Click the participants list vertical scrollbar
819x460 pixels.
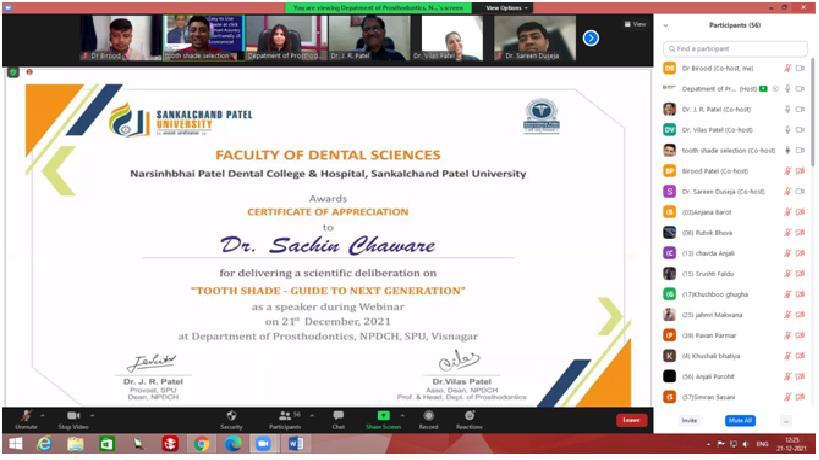pyautogui.click(x=812, y=112)
